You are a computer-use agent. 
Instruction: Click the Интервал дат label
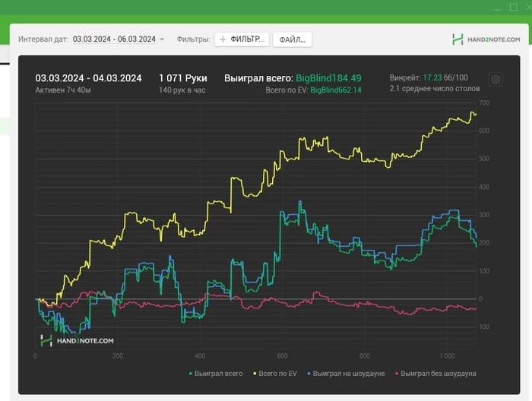pos(43,39)
